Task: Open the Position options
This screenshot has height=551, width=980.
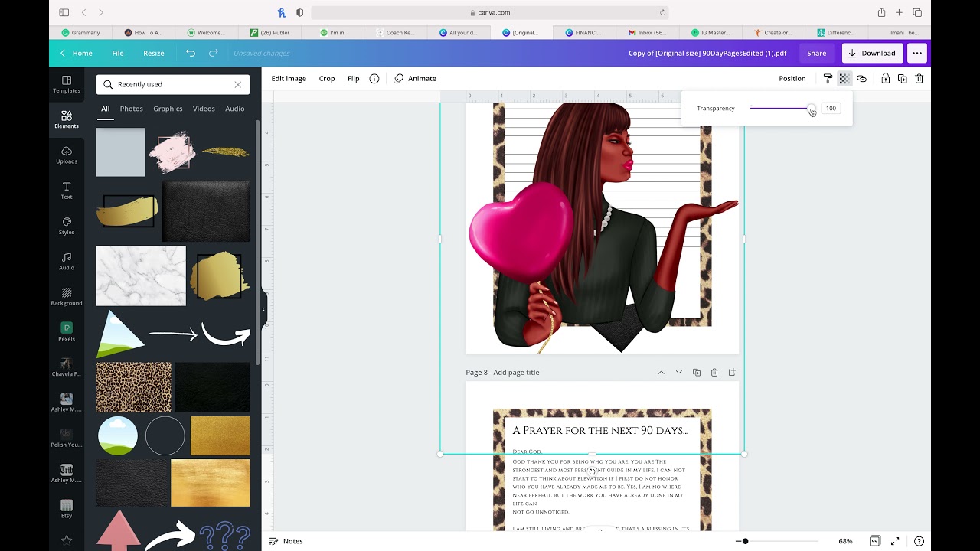Action: [x=792, y=78]
